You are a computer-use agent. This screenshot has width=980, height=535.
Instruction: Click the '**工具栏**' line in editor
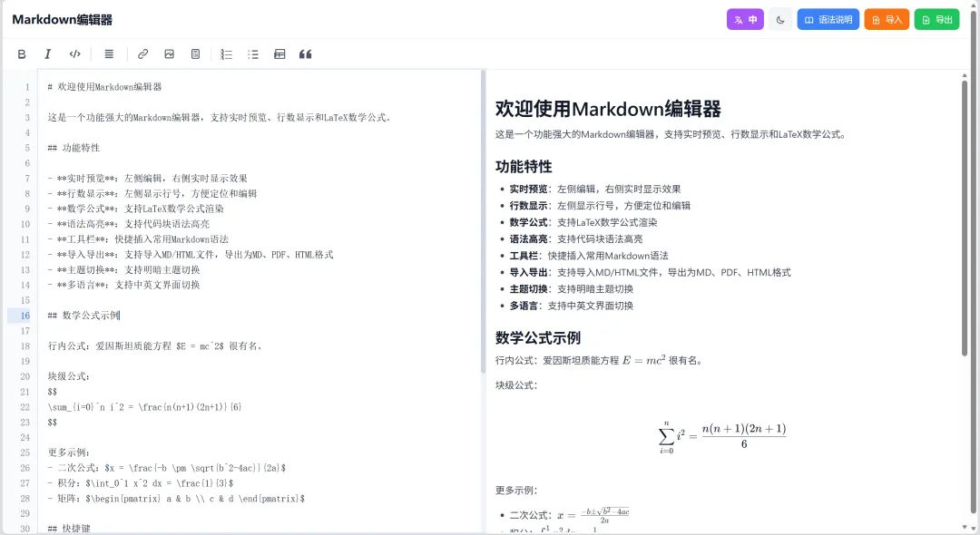pyautogui.click(x=138, y=239)
